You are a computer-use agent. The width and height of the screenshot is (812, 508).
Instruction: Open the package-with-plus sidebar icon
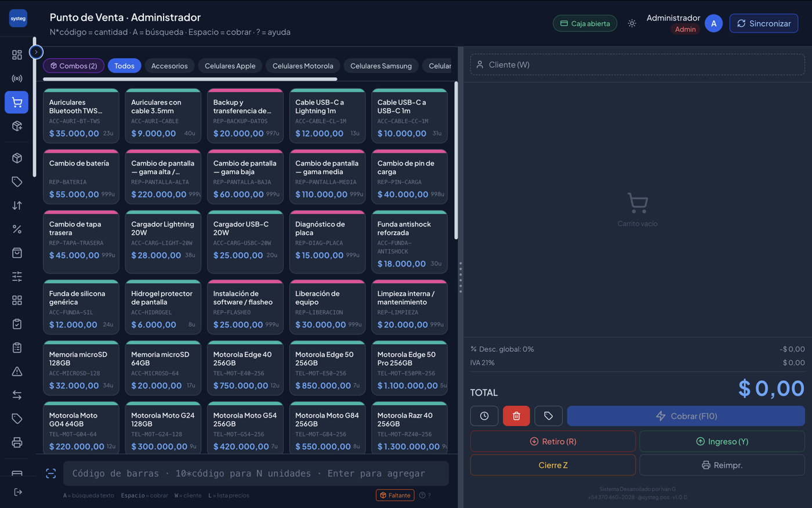tap(17, 126)
